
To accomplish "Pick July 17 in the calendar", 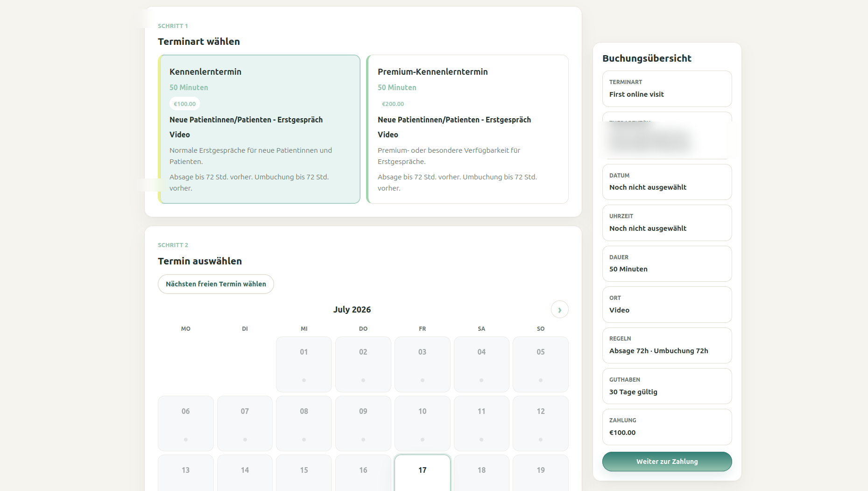I will coord(422,473).
